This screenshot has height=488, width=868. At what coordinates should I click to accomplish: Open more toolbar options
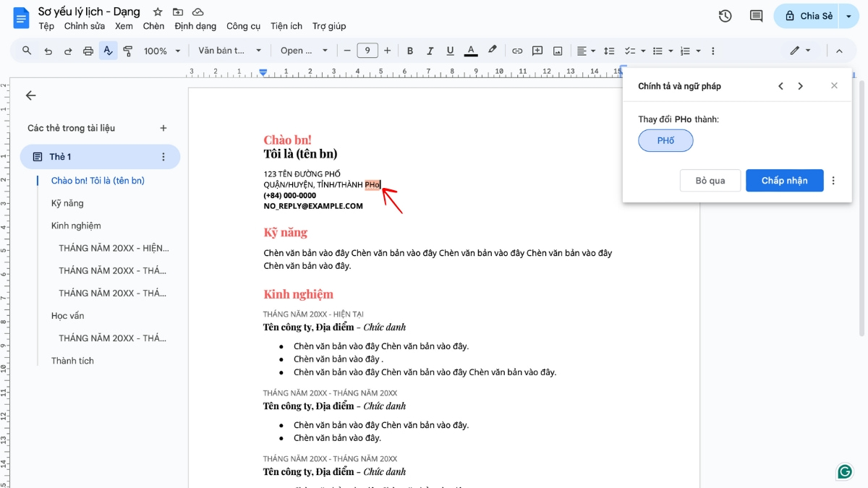[x=713, y=51]
